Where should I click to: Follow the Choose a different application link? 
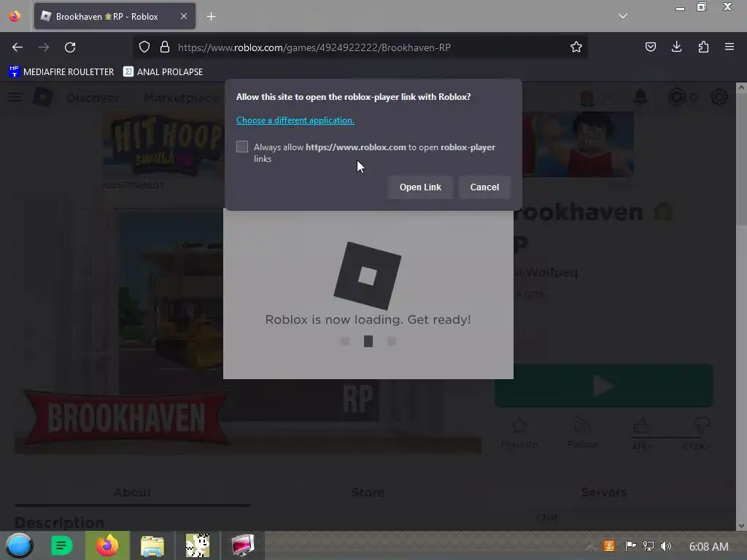tap(295, 120)
